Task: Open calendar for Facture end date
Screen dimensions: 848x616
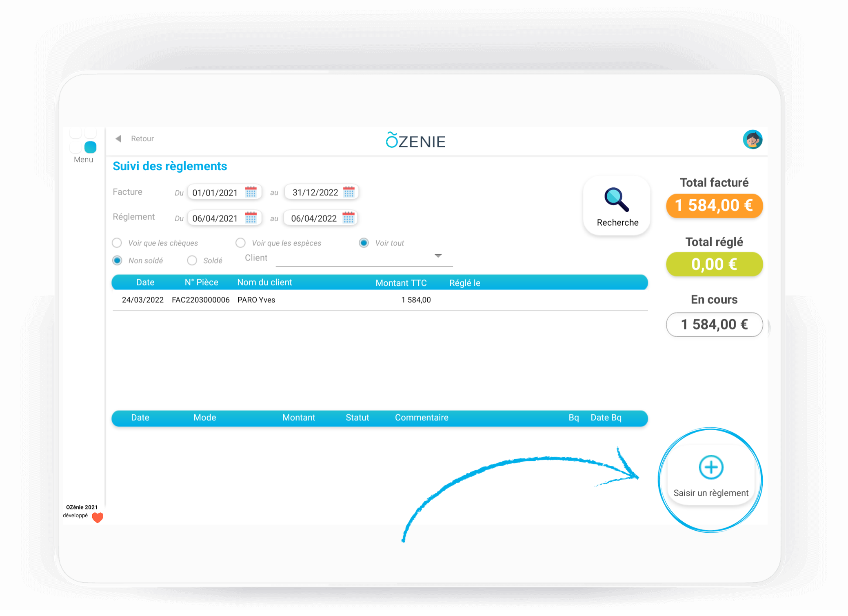Action: coord(349,192)
